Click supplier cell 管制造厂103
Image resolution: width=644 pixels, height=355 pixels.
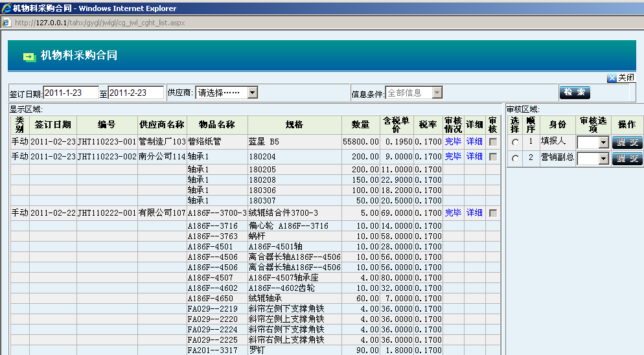(x=162, y=142)
